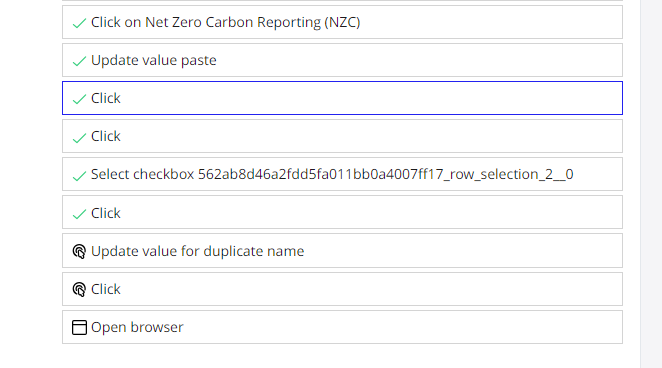This screenshot has height=368, width=662.
Task: Click checkmark icon beside Net Zero Carbon Reporting step
Action: pyautogui.click(x=79, y=23)
